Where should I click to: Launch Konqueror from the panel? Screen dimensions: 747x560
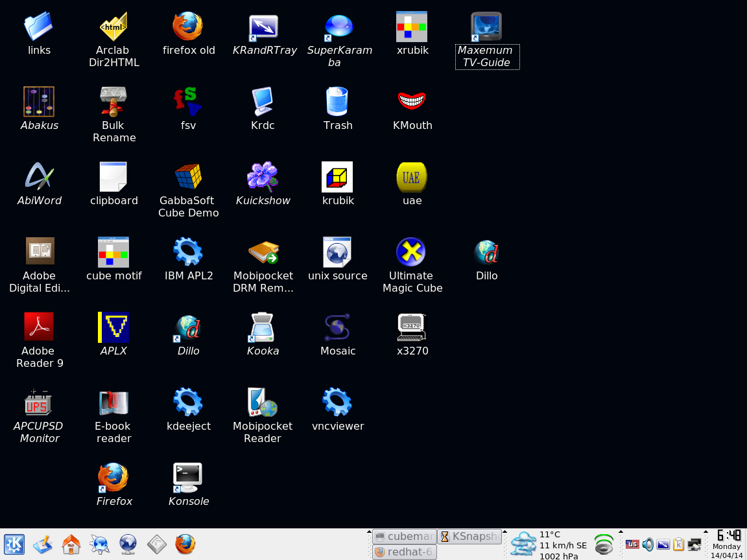[100, 544]
